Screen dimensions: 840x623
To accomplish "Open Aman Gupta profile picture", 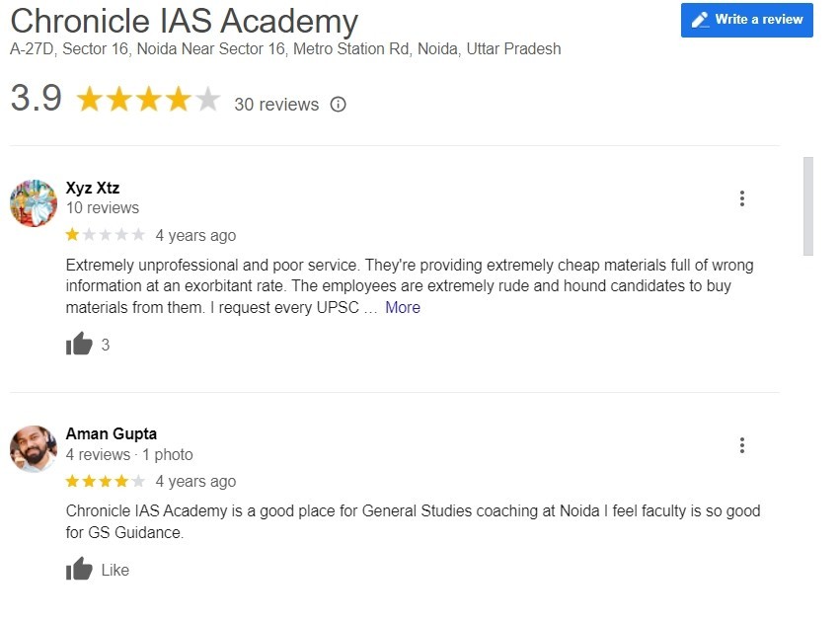I will click(x=34, y=449).
